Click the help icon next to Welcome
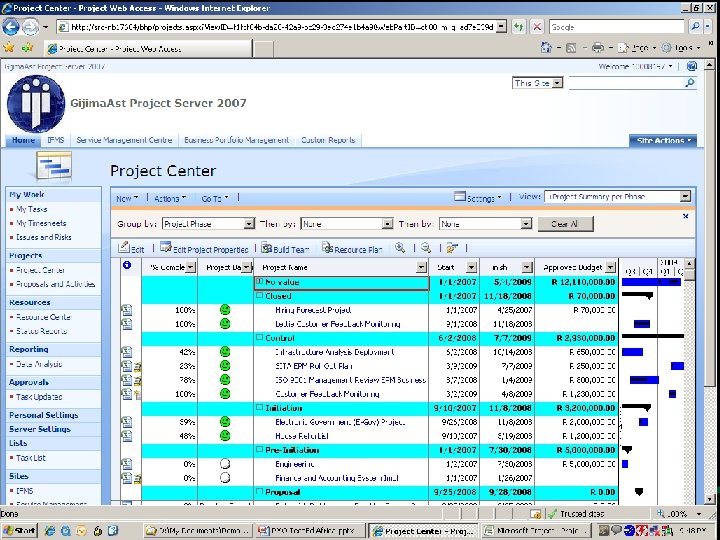Image resolution: width=720 pixels, height=540 pixels. tap(692, 66)
